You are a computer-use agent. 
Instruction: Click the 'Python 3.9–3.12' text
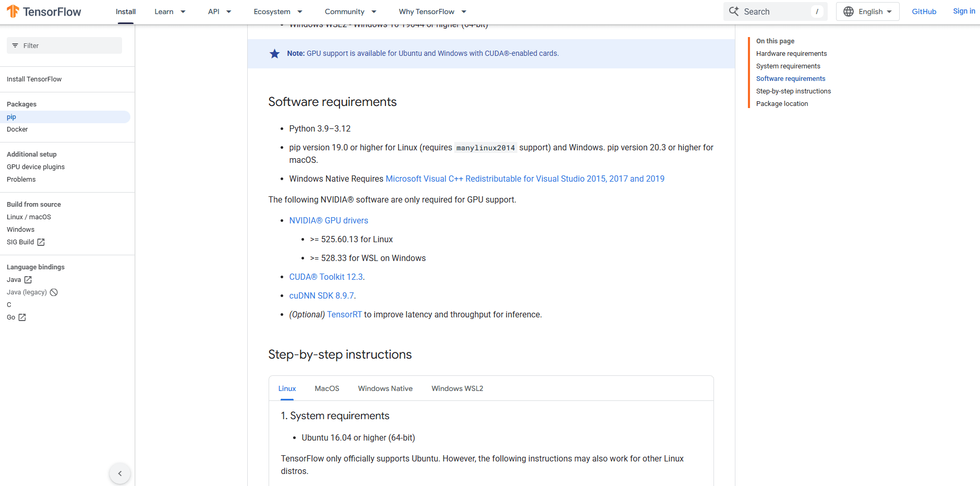pos(320,128)
